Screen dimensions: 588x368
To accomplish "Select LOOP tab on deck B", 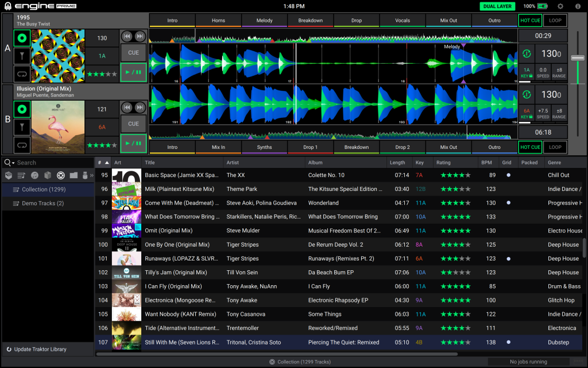I will coord(555,147).
